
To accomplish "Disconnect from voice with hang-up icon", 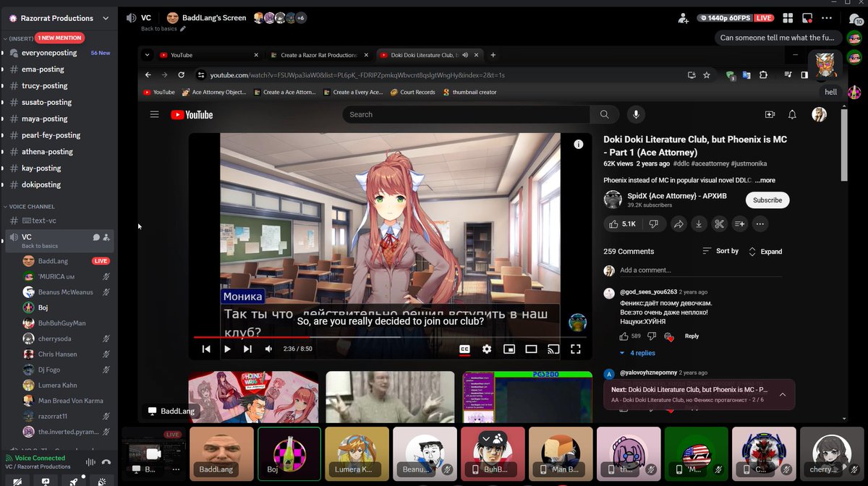I will [106, 462].
